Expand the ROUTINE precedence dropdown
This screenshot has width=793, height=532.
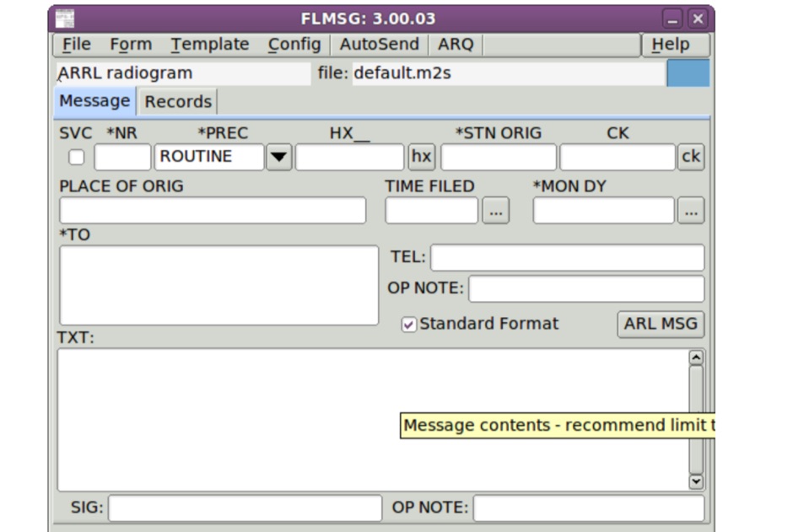pos(279,156)
